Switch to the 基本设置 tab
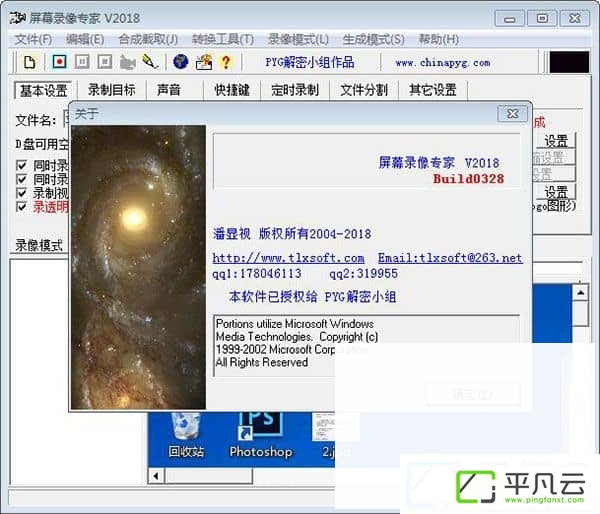The image size is (600, 514). (x=43, y=91)
